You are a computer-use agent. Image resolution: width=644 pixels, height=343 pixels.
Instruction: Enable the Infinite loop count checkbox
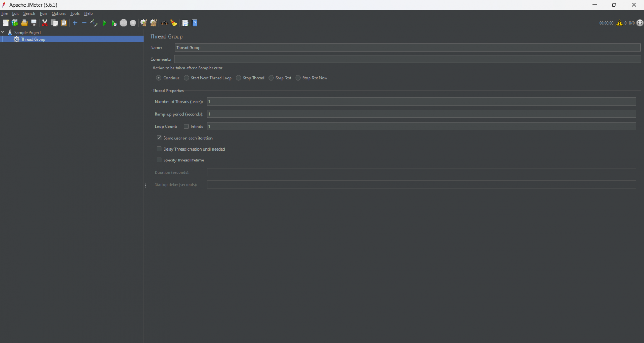pyautogui.click(x=186, y=126)
